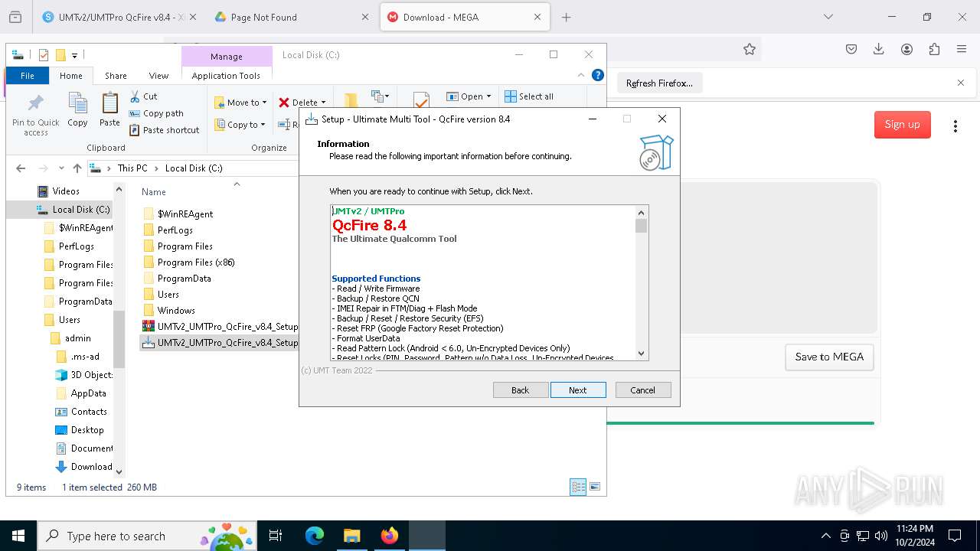Select Desktop in the navigation tree

click(x=87, y=430)
